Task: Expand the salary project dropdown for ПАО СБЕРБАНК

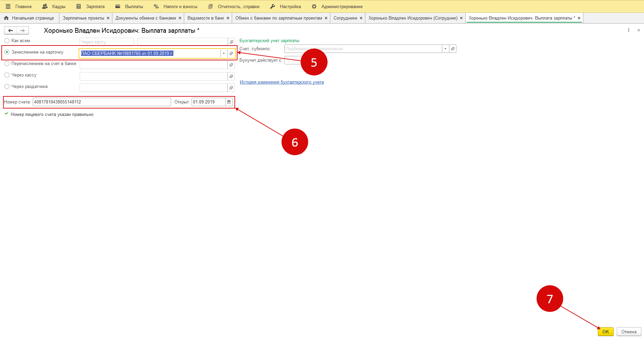Action: 224,54
